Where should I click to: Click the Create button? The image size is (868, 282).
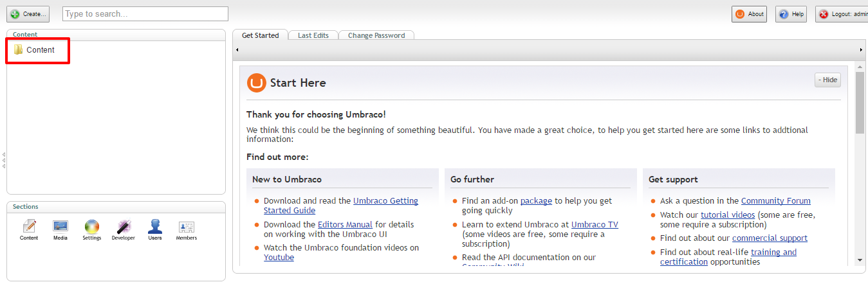coord(28,14)
